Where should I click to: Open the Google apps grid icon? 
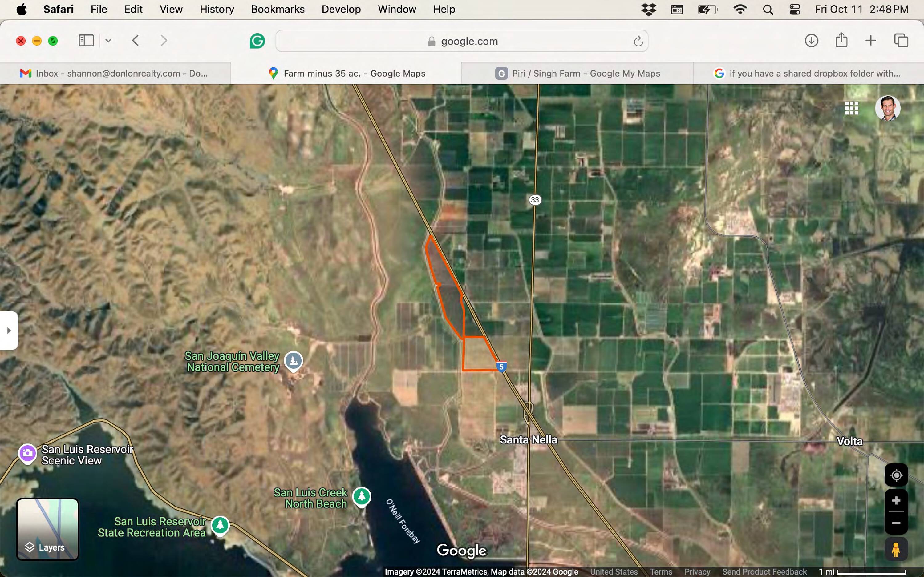pos(851,108)
